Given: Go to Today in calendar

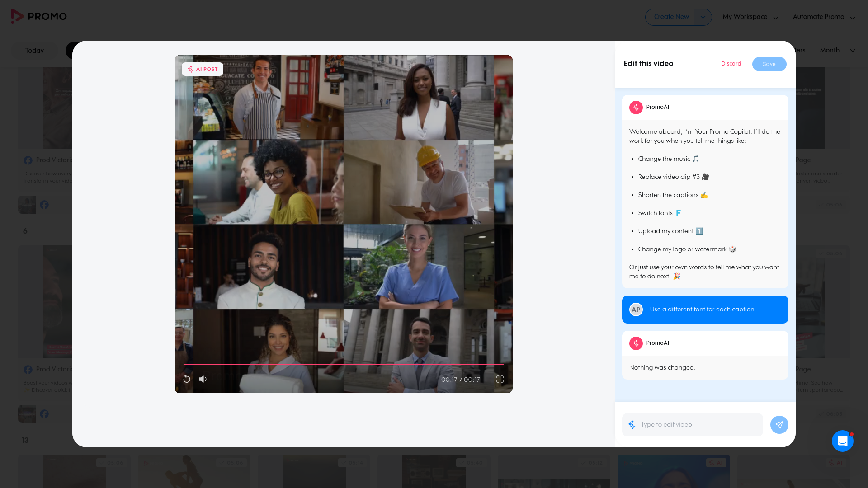Looking at the screenshot, I should pyautogui.click(x=34, y=51).
